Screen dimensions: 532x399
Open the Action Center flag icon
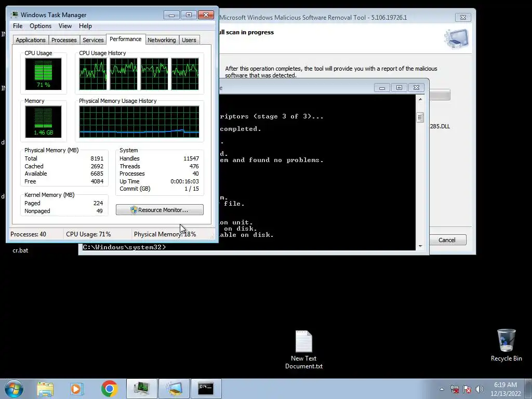click(x=467, y=389)
